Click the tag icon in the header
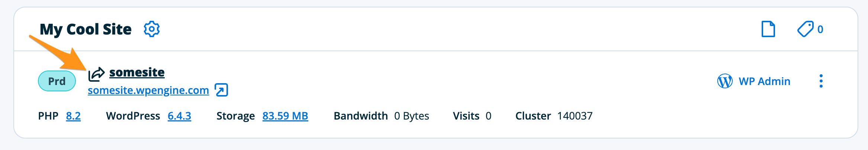This screenshot has width=868, height=150. 805,29
